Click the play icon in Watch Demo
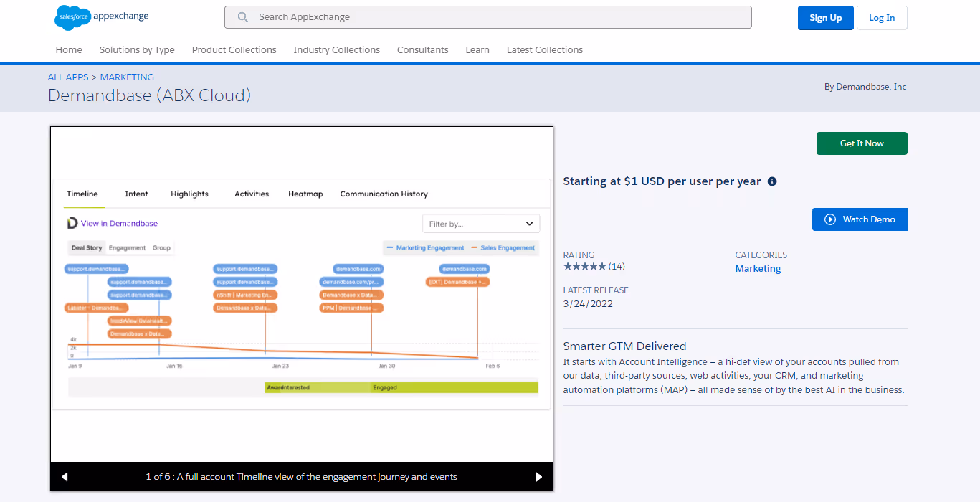Viewport: 980px width, 502px height. [x=830, y=219]
